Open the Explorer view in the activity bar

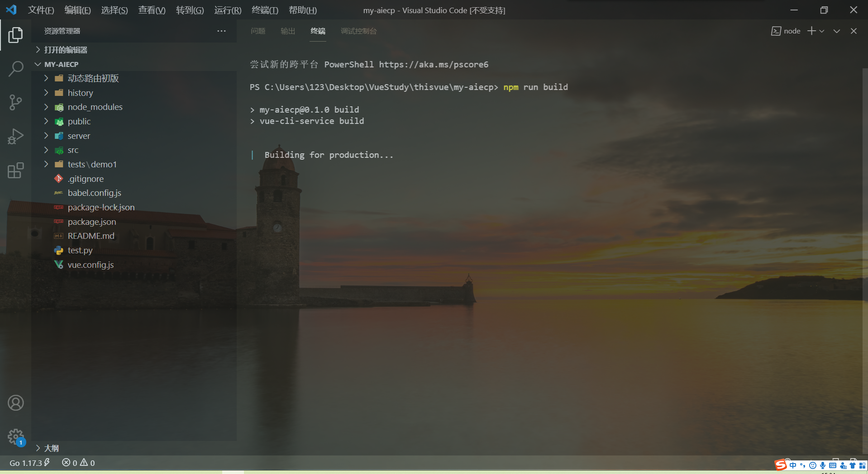click(x=15, y=35)
